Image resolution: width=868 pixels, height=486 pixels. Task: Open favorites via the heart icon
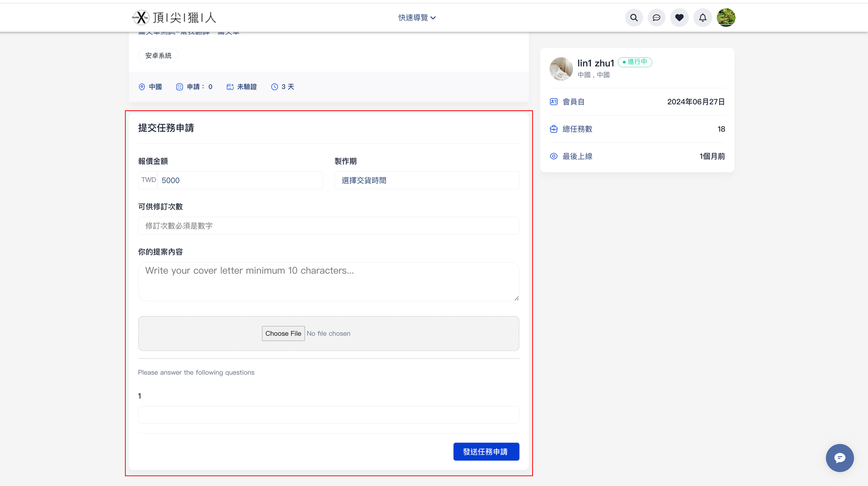(679, 18)
